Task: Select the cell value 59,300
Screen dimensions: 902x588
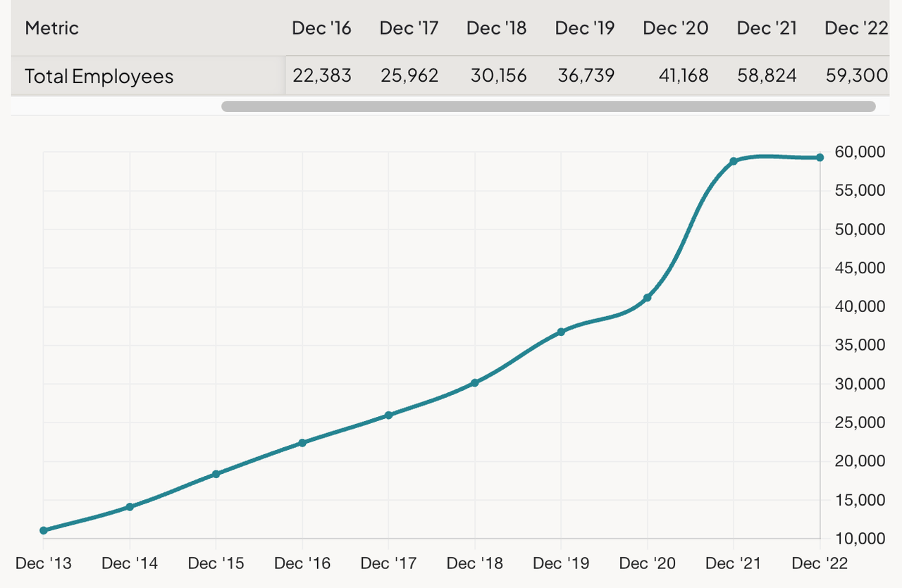Action: click(856, 75)
